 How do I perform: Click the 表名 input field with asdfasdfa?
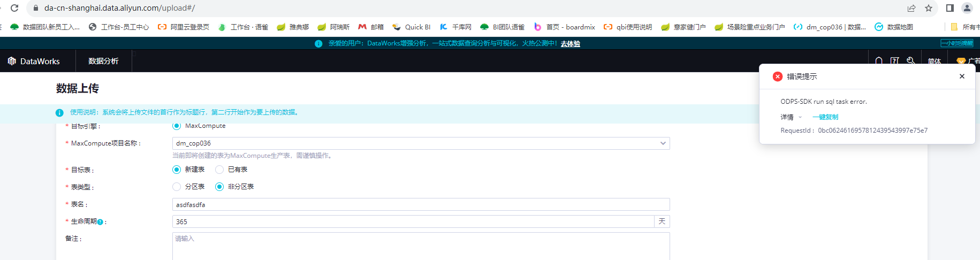coord(421,204)
